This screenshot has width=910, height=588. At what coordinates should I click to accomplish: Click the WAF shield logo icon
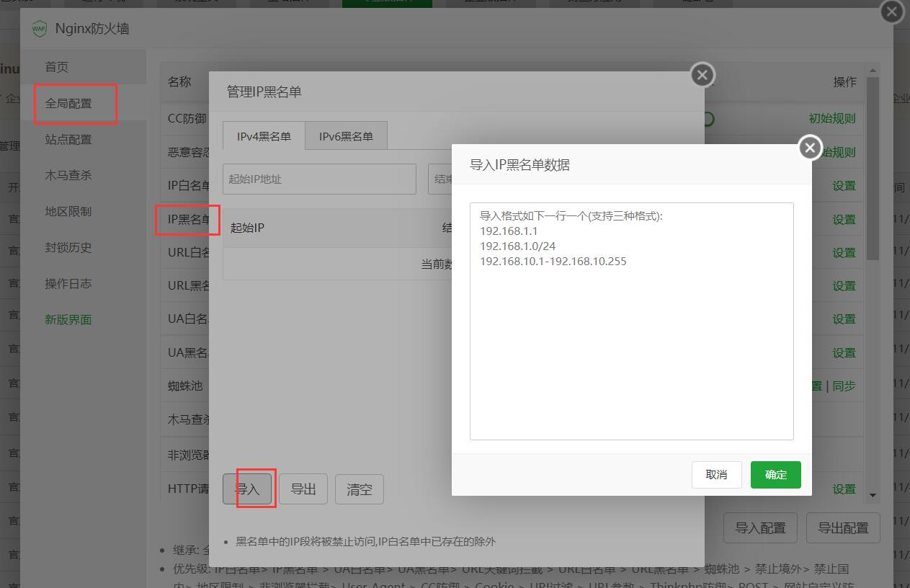[x=39, y=30]
